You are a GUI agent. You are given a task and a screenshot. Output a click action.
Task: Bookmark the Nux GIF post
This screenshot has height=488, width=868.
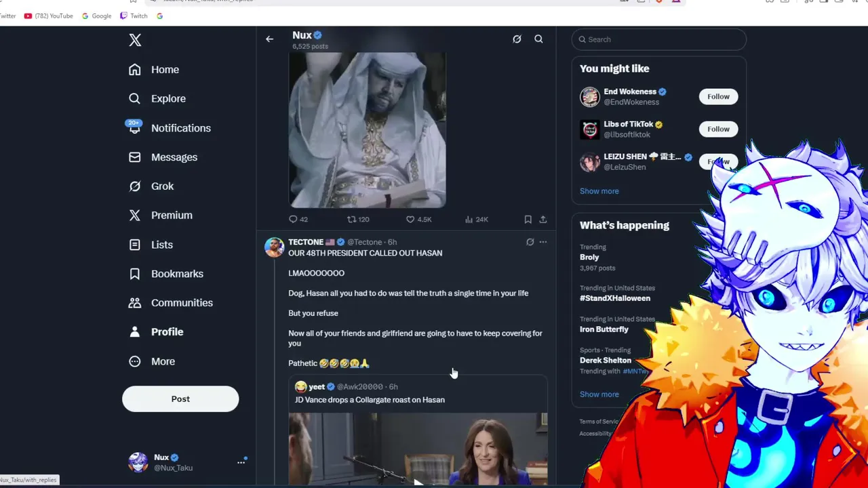[528, 220]
